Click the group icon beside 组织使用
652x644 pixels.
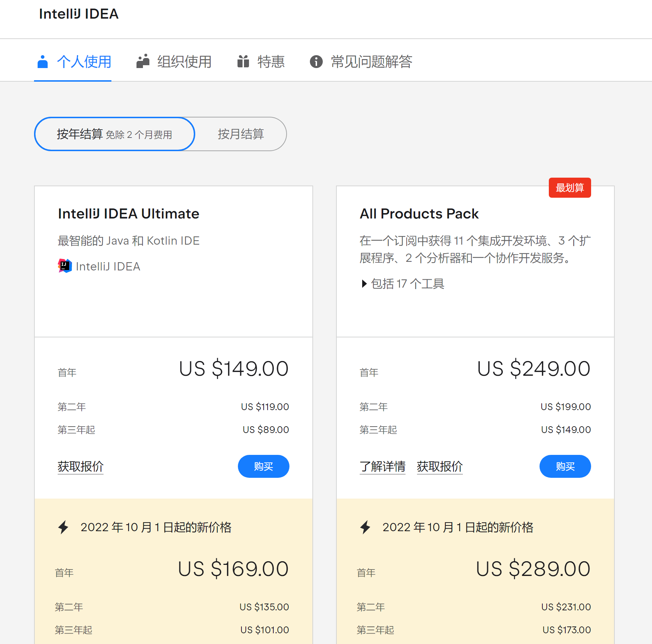coord(143,61)
